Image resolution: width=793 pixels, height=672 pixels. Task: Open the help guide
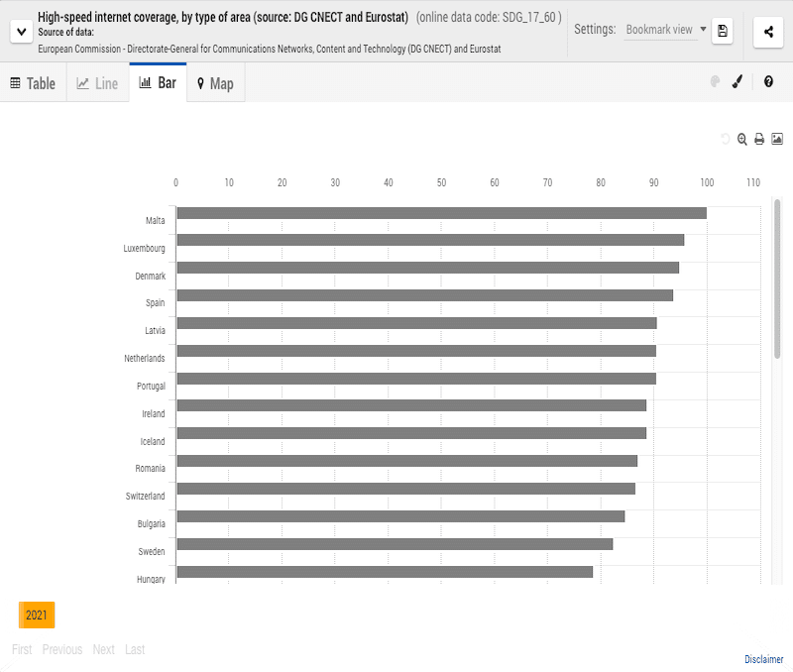(768, 82)
